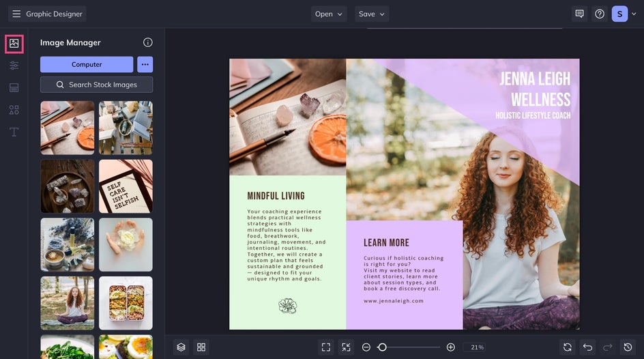644x359 pixels.
Task: Click Search Stock Images field
Action: (x=96, y=85)
